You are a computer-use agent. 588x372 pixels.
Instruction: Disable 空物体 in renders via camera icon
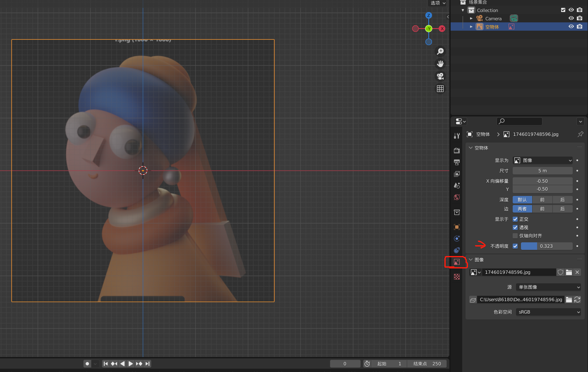coord(579,27)
